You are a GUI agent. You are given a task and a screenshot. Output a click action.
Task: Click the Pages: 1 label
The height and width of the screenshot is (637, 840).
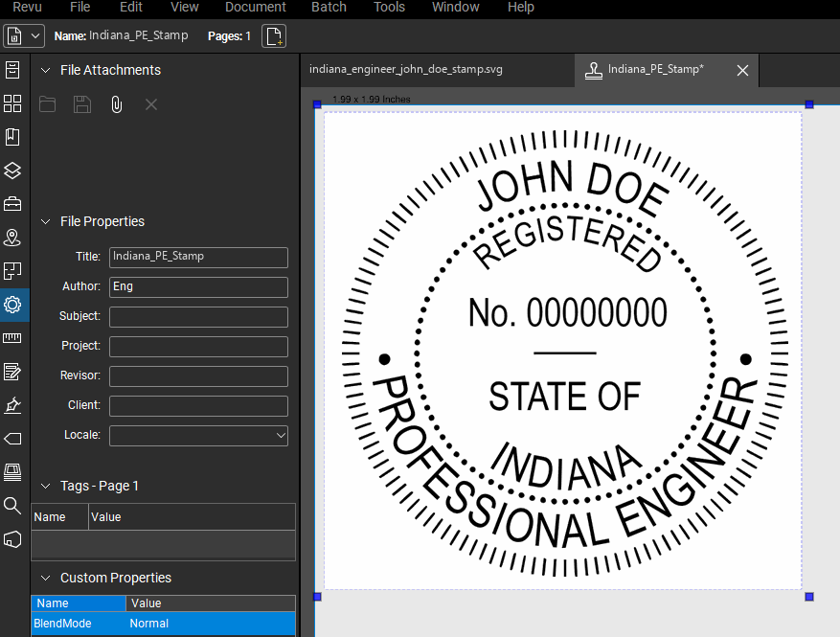pos(229,35)
